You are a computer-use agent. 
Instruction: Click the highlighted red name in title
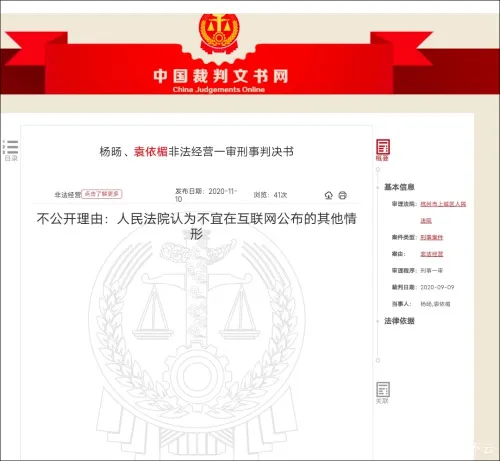pos(151,152)
